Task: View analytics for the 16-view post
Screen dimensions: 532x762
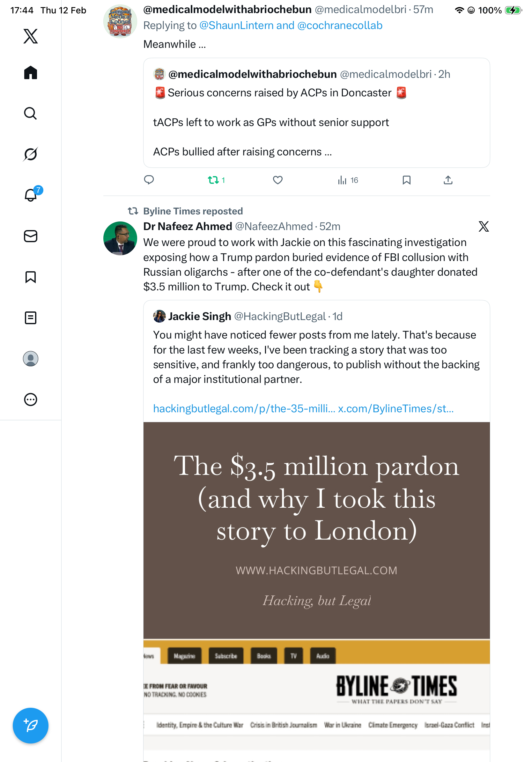Action: pyautogui.click(x=348, y=180)
